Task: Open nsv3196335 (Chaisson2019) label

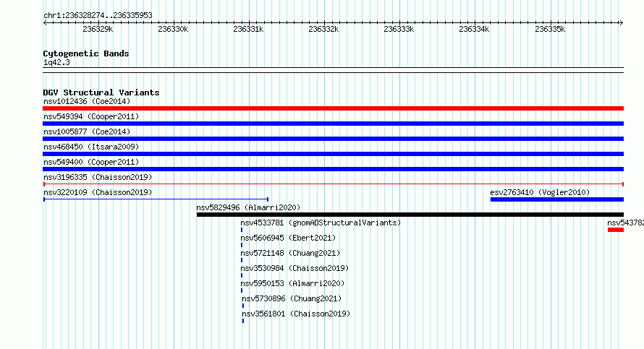Action: coord(98,177)
